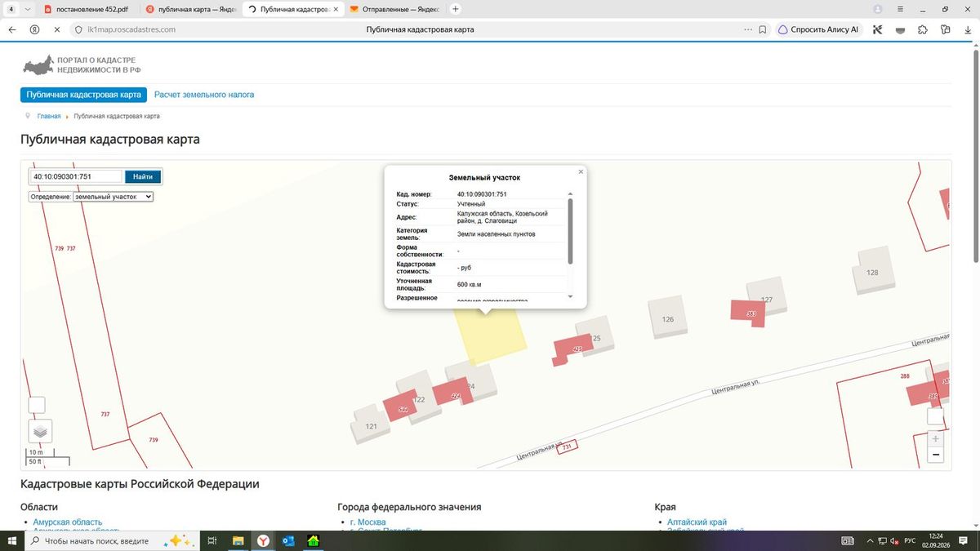The height and width of the screenshot is (551, 980).
Task: Click the Найти search button
Action: point(143,176)
